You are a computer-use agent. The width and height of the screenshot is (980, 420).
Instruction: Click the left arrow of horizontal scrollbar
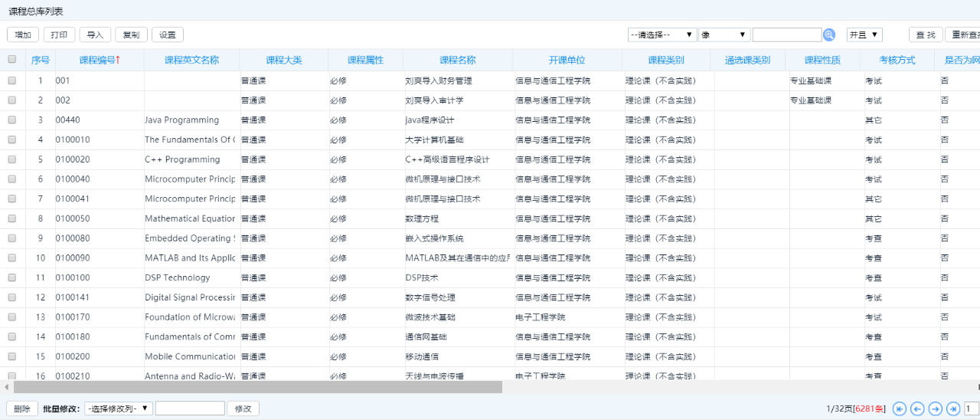click(7, 388)
